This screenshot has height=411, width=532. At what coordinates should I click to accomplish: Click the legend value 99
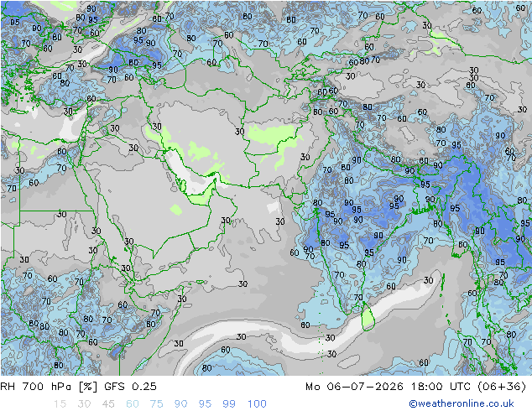point(229,404)
